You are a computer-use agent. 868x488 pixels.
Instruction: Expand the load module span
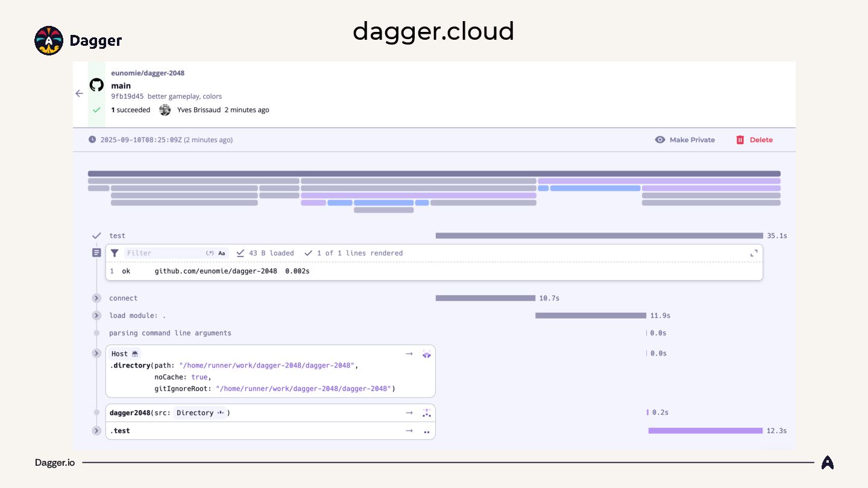tap(96, 316)
